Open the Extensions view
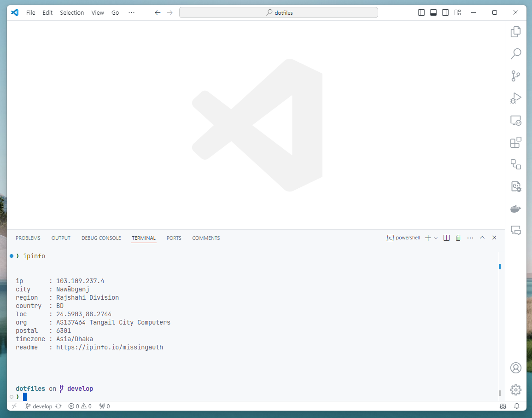The width and height of the screenshot is (532, 418). pyautogui.click(x=516, y=142)
